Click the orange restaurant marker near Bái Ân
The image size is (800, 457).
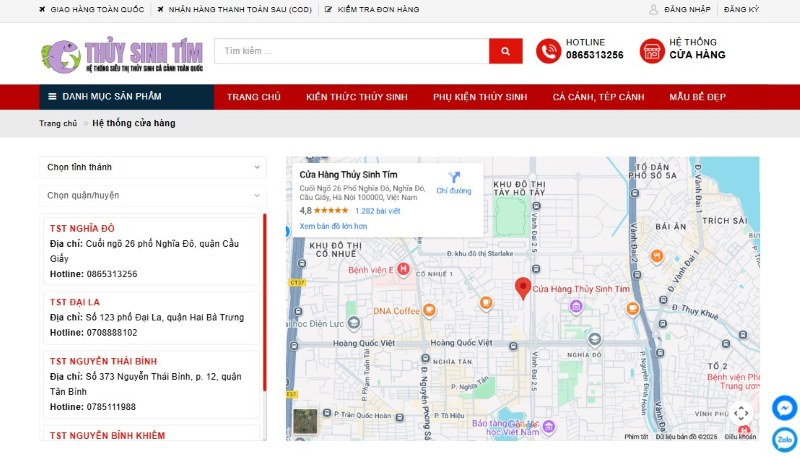pos(657,256)
